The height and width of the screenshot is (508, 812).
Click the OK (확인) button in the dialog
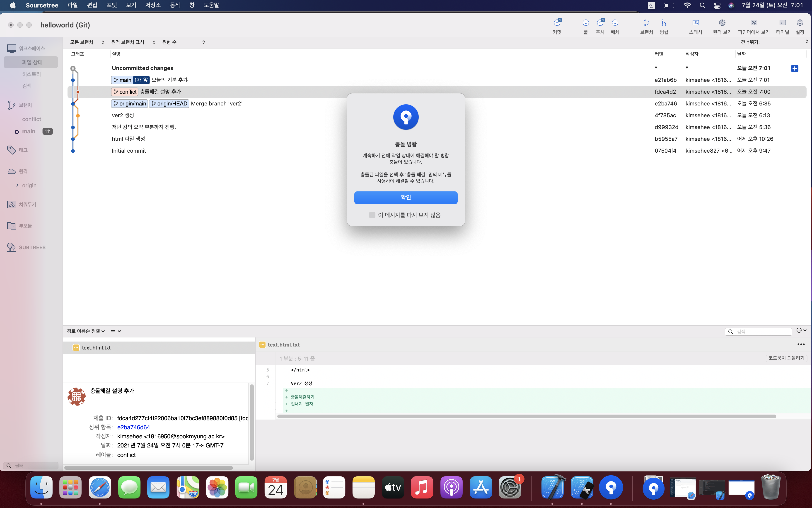406,198
